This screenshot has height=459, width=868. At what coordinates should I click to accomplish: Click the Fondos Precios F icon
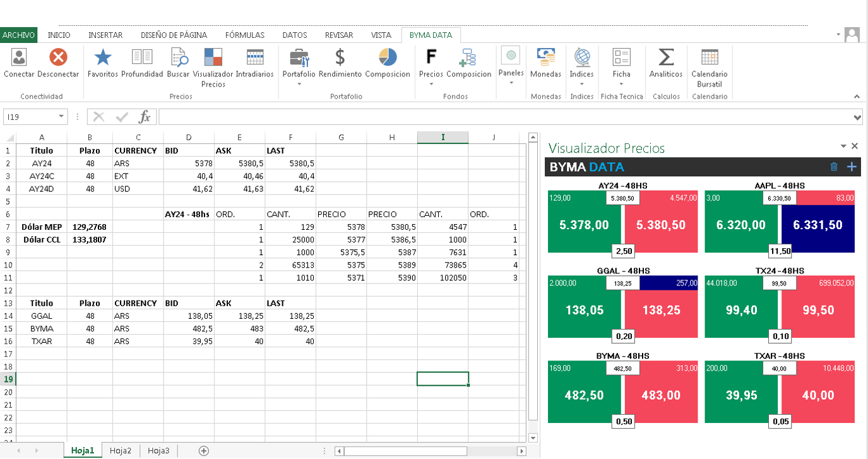coord(431,57)
